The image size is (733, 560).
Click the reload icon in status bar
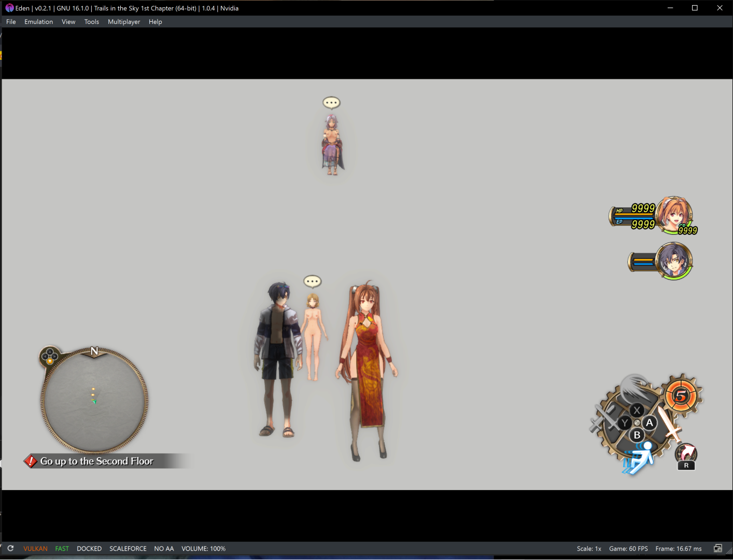10,548
